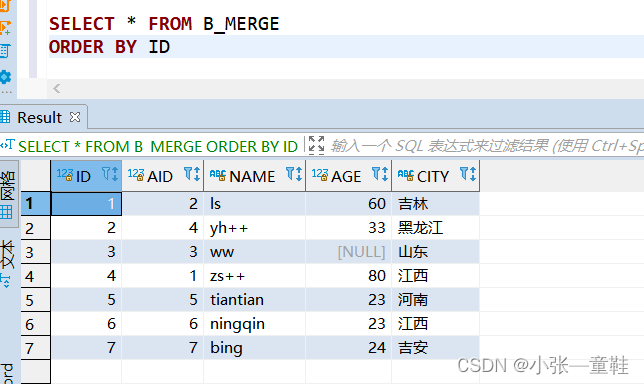Image resolution: width=644 pixels, height=384 pixels.
Task: Click the AGE cell with value 60
Action: pos(349,204)
